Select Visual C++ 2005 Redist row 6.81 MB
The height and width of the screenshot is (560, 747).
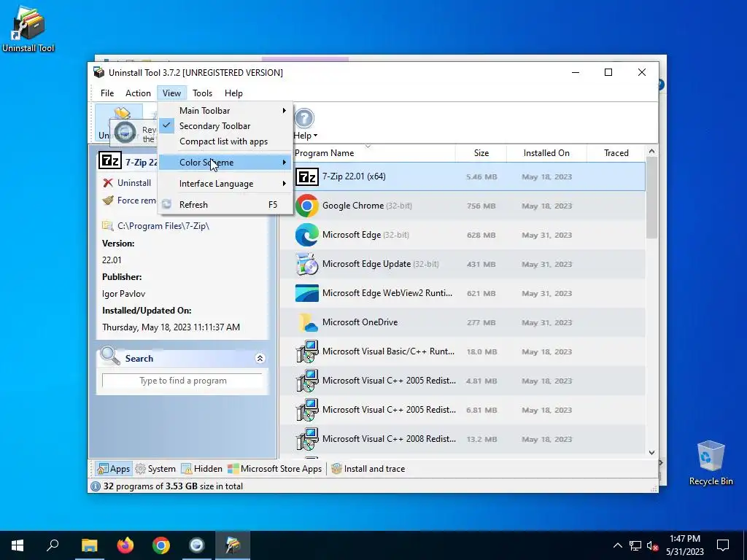pyautogui.click(x=462, y=410)
